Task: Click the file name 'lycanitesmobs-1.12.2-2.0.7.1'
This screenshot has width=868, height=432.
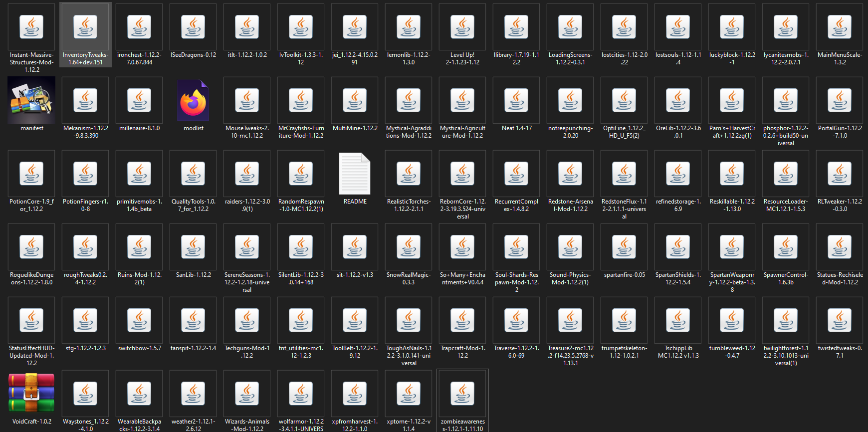Action: pos(786,58)
